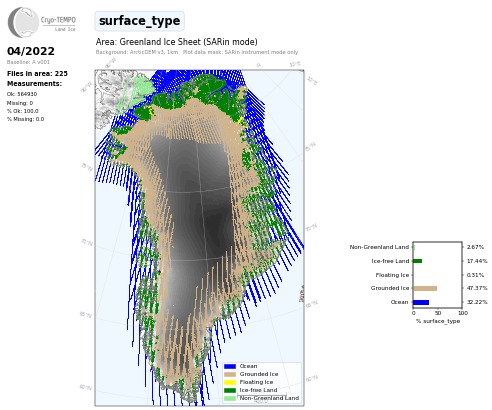Click the 'Files in area: 225' text

(37, 74)
